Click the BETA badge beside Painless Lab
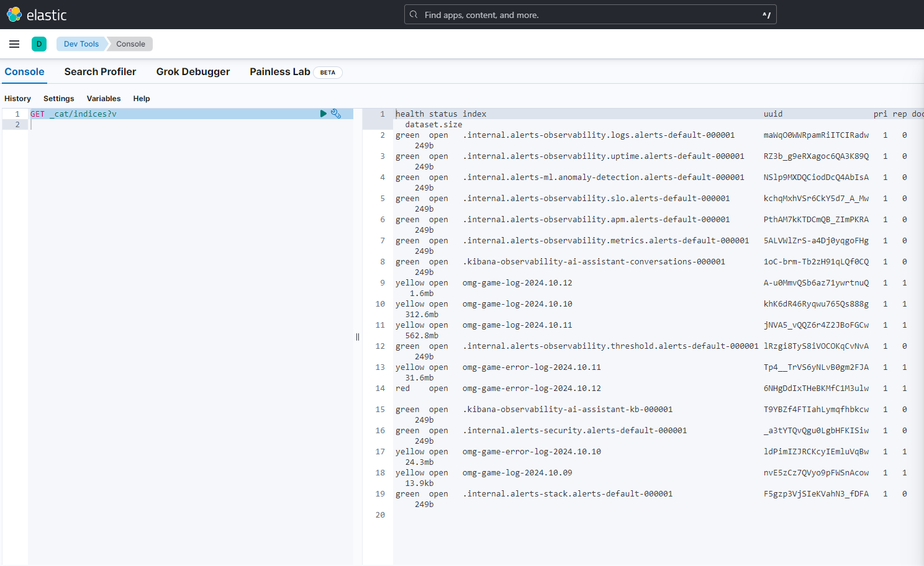Screen dimensions: 924x566 (327, 73)
